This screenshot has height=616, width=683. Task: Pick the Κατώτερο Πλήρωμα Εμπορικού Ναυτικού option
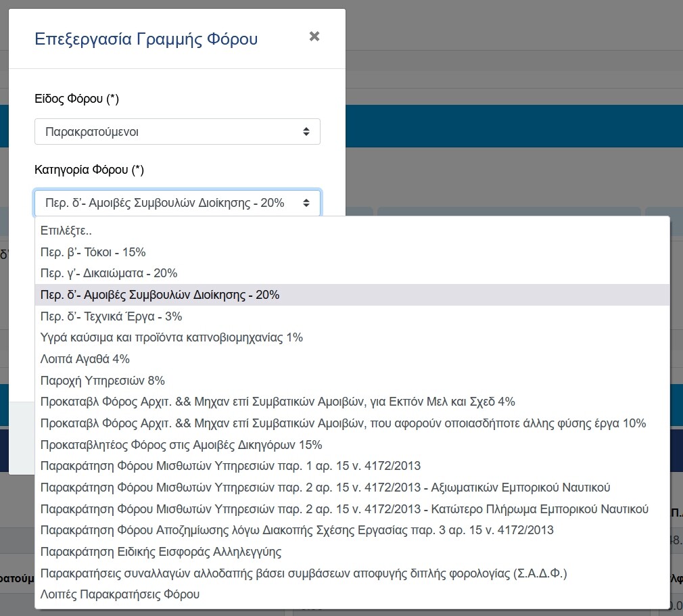point(344,509)
